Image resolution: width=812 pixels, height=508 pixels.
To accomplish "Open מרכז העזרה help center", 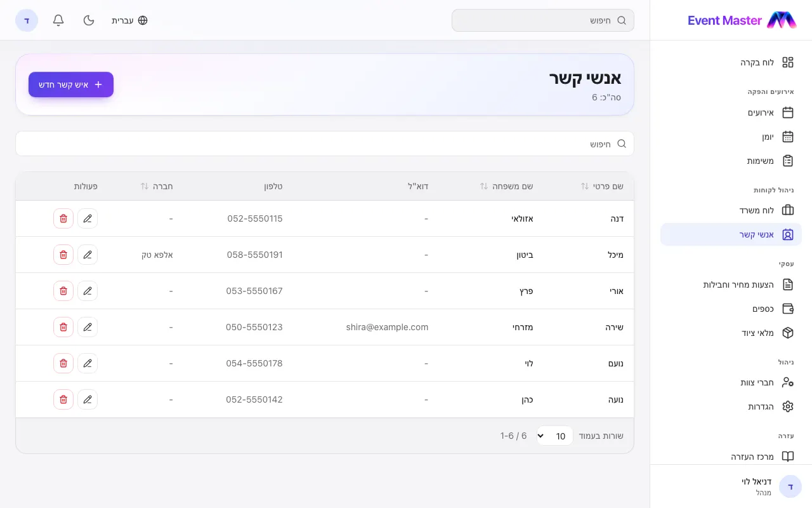I will [731, 457].
